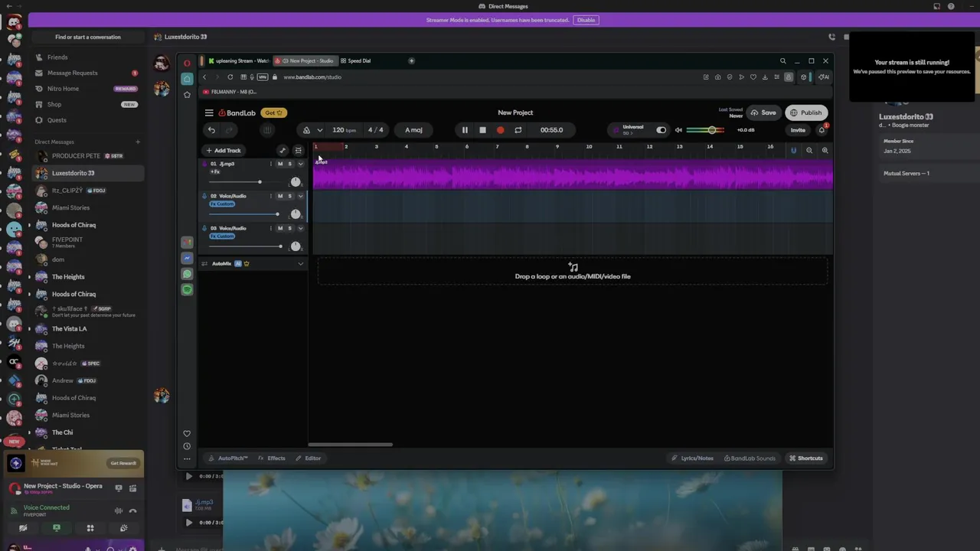Screen dimensions: 980x551
Task: Edit the 120 bpm tempo field
Action: pyautogui.click(x=344, y=130)
